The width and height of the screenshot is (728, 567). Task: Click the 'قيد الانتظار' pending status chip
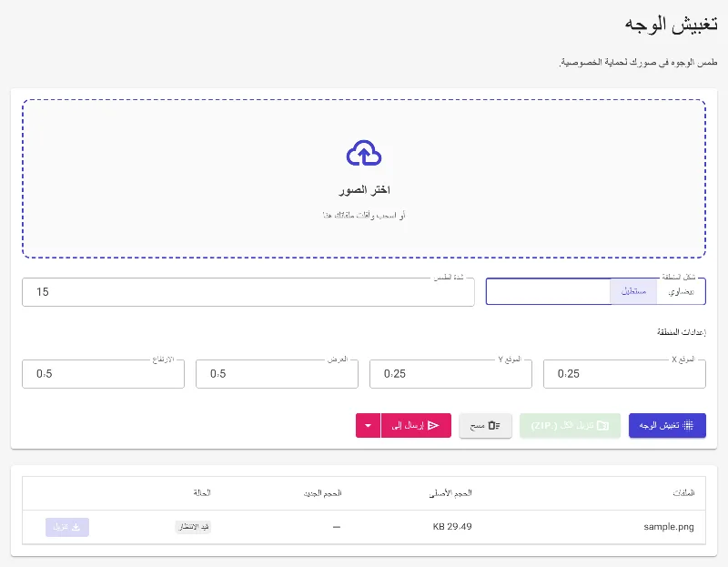[x=193, y=527]
